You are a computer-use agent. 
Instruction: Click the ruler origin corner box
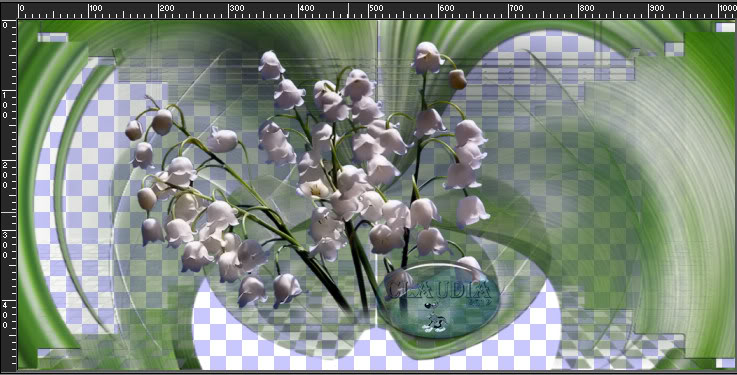coord(8,10)
